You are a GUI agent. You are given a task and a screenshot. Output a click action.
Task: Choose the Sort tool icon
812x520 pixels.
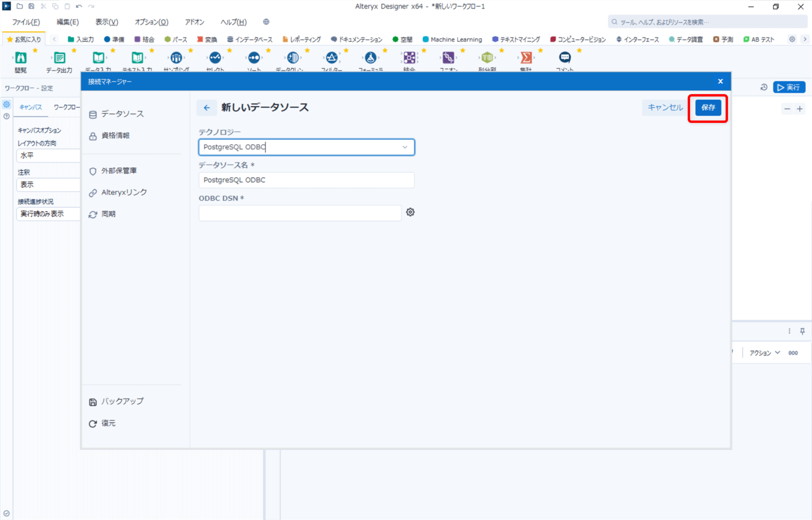click(254, 58)
